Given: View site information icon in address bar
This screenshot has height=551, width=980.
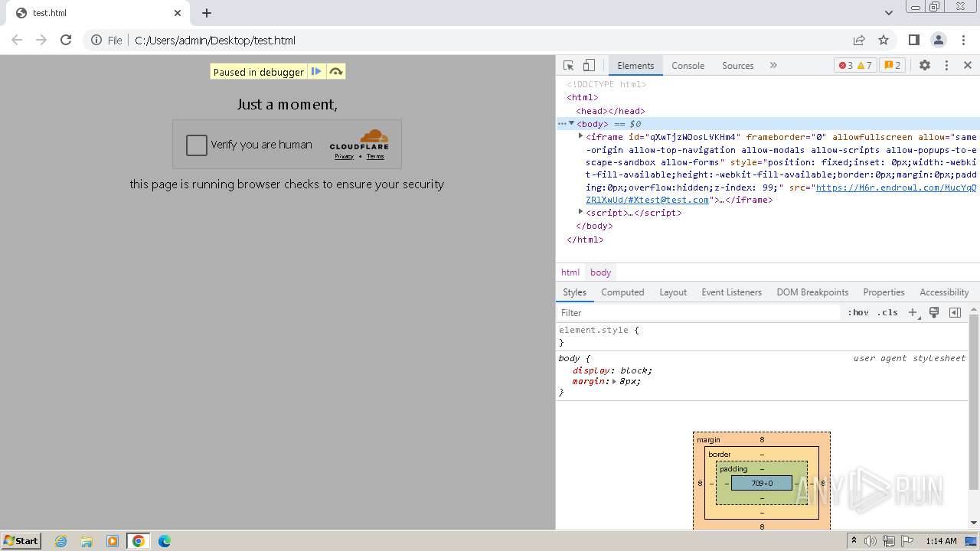Looking at the screenshot, I should [x=96, y=40].
